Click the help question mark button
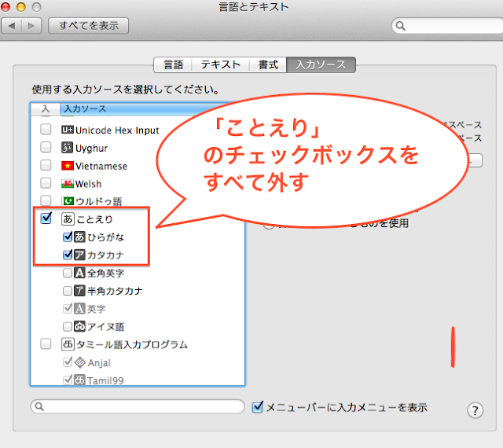Viewport: 503px width, 448px height. [x=475, y=410]
